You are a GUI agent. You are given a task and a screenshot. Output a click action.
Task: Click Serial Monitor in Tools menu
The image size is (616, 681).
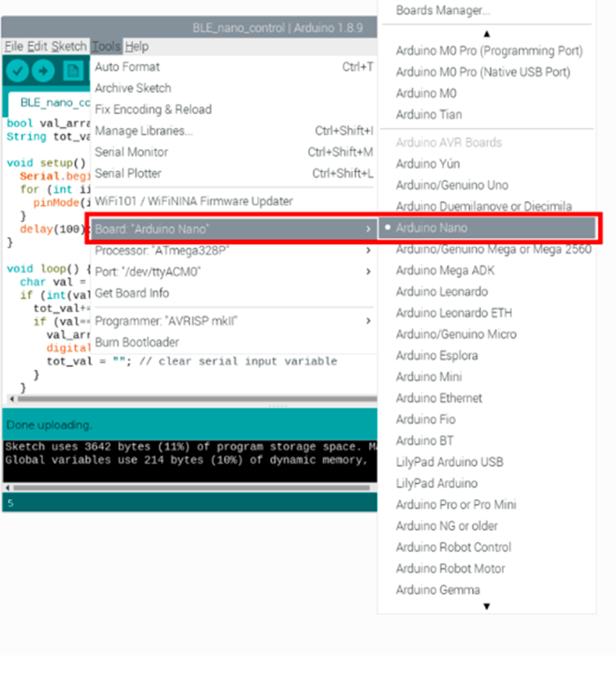click(x=131, y=152)
